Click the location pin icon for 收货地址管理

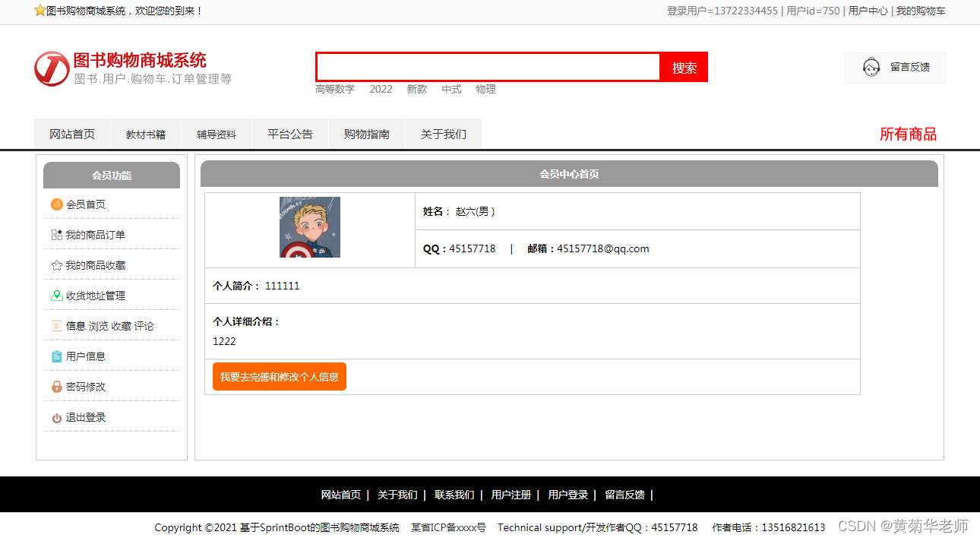(57, 296)
